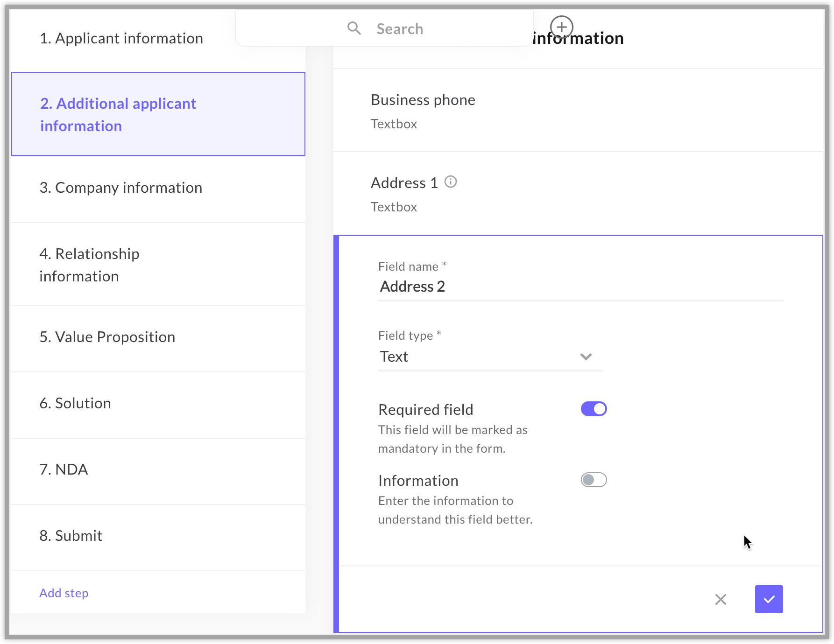Click the Add step link

click(64, 593)
